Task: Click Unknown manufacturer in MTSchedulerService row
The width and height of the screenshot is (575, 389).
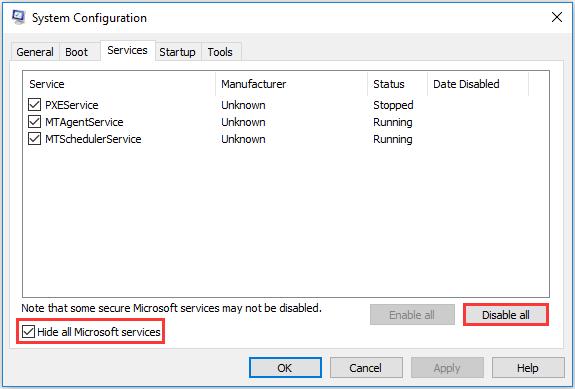Action: coord(243,139)
